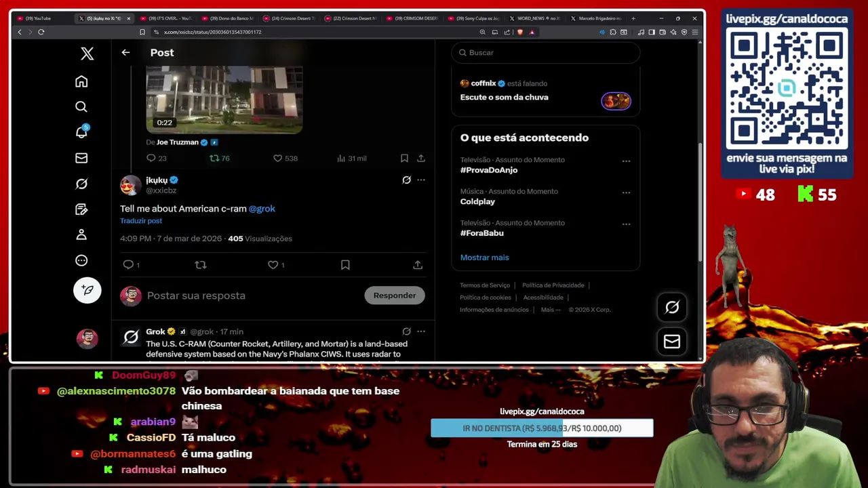Open the #ProvaDoAnjo trending topic
This screenshot has width=868, height=488.
click(489, 170)
